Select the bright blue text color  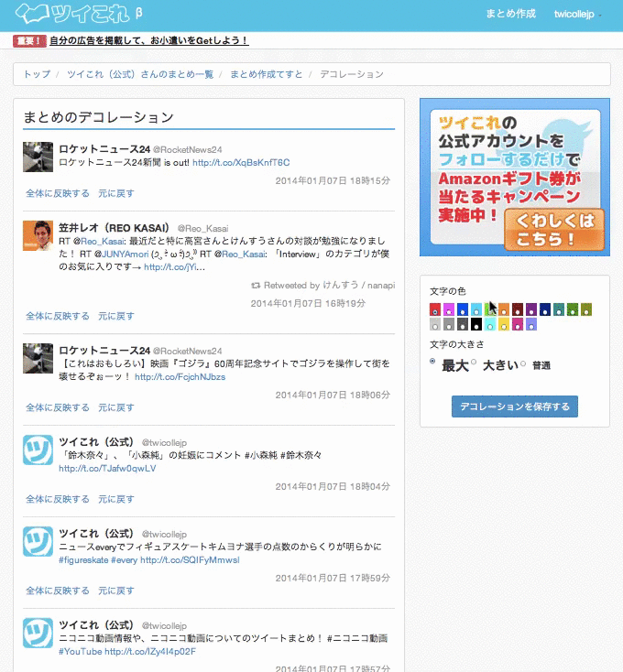pyautogui.click(x=463, y=309)
